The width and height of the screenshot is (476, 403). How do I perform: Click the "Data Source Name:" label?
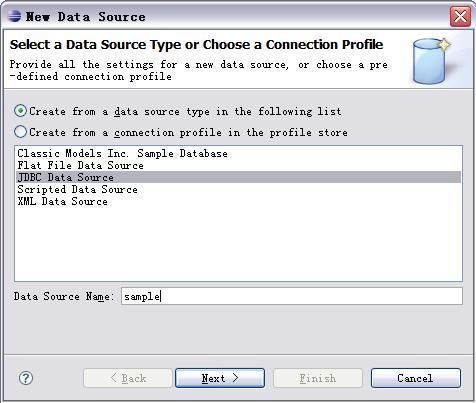point(64,296)
